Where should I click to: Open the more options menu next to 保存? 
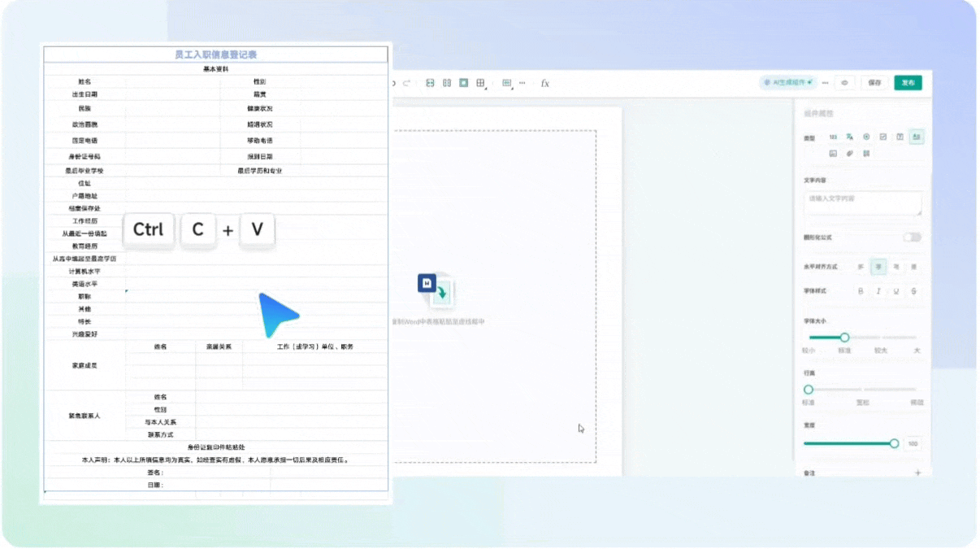[825, 82]
